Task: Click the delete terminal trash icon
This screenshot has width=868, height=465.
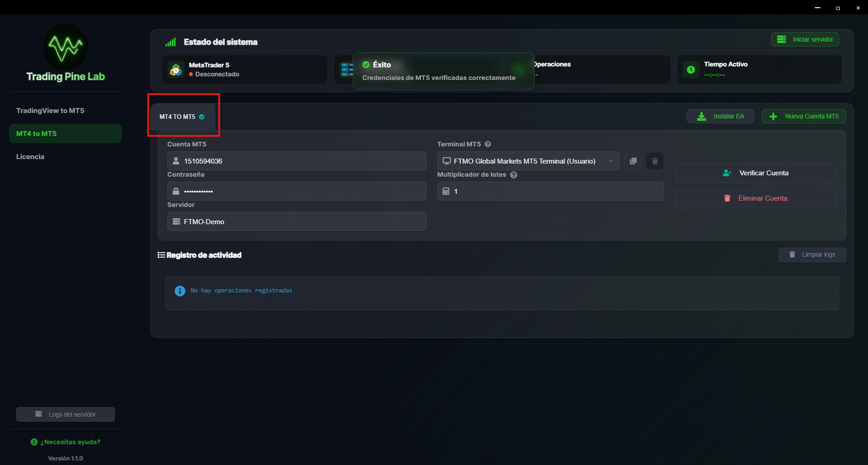Action: tap(655, 161)
